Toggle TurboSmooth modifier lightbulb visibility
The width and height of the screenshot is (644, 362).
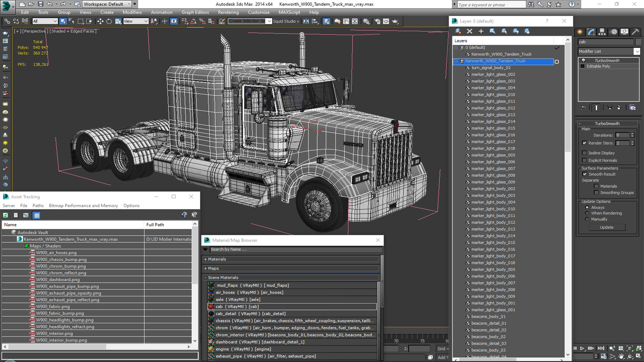click(583, 60)
